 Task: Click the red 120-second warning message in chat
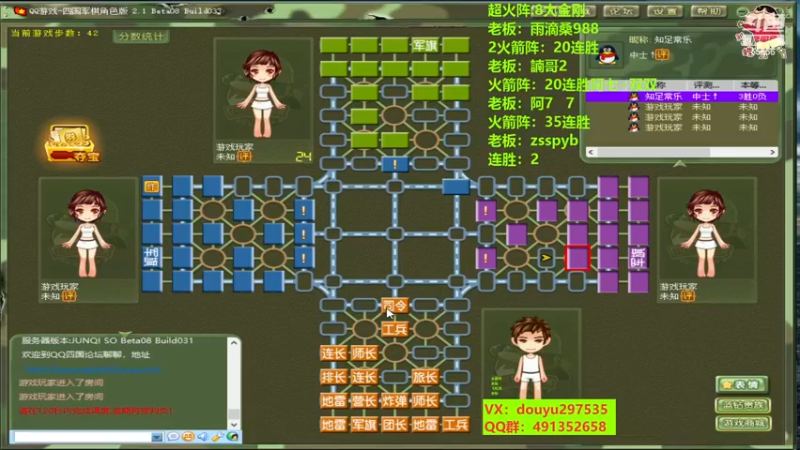coord(96,410)
